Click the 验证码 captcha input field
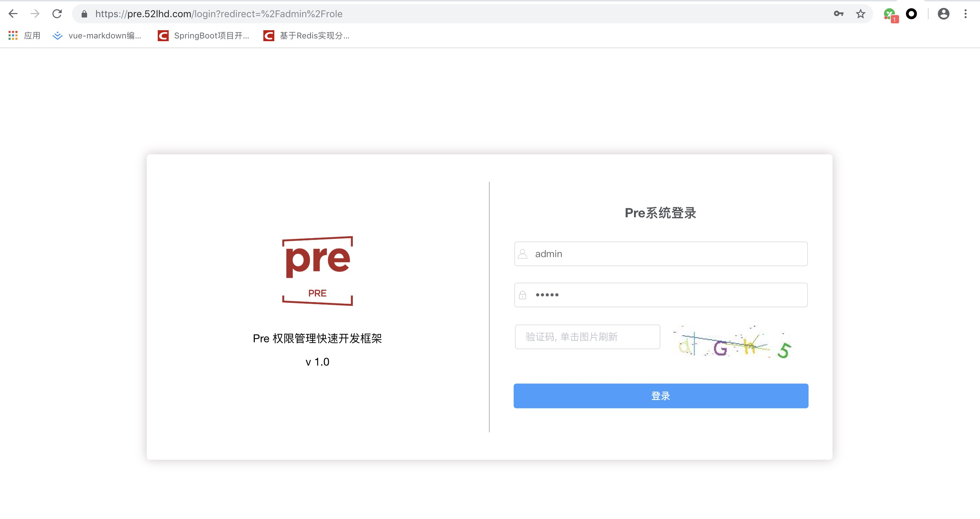 587,337
